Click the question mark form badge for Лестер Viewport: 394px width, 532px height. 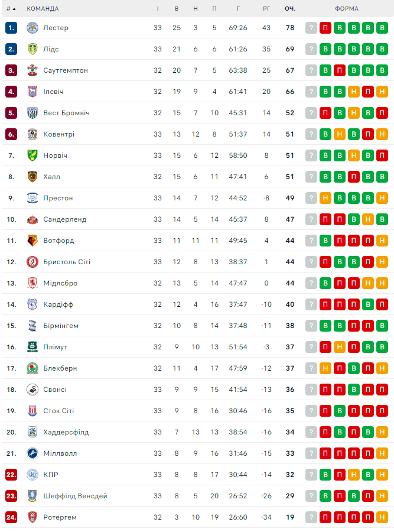(x=311, y=28)
